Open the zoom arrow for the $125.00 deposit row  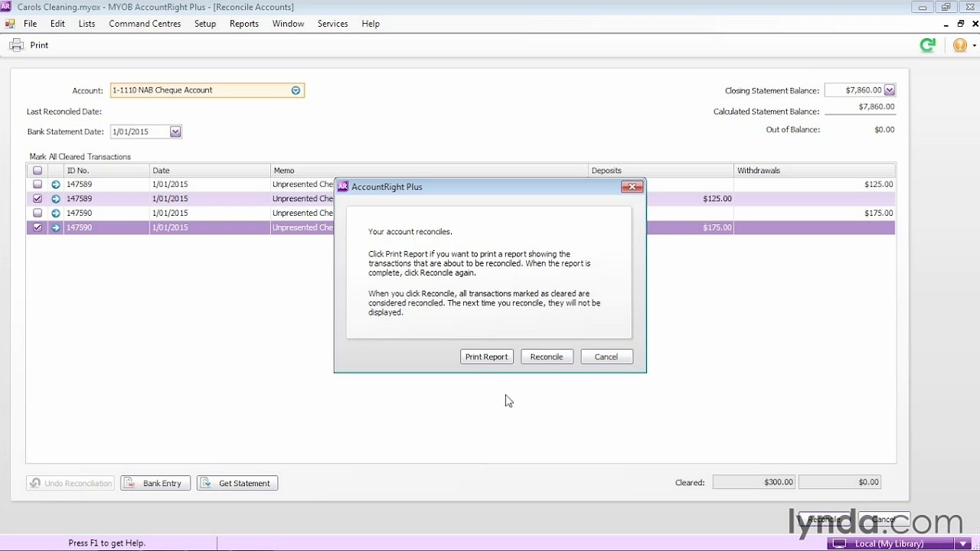point(56,199)
